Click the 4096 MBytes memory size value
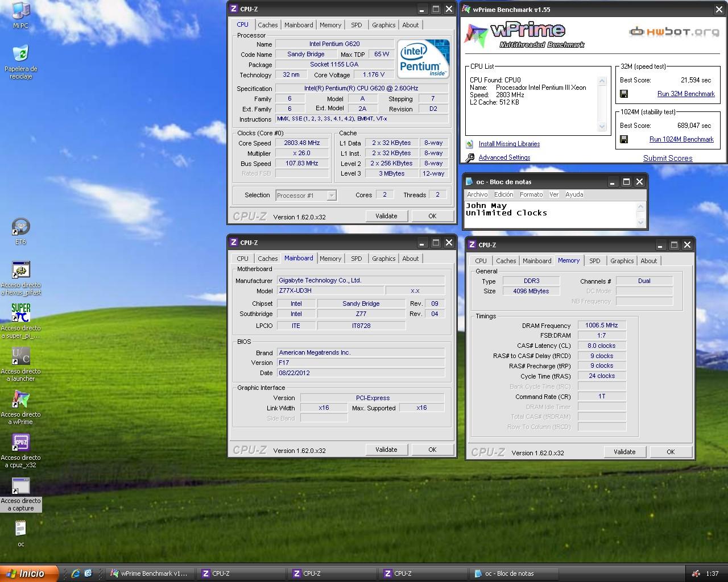 (531, 292)
